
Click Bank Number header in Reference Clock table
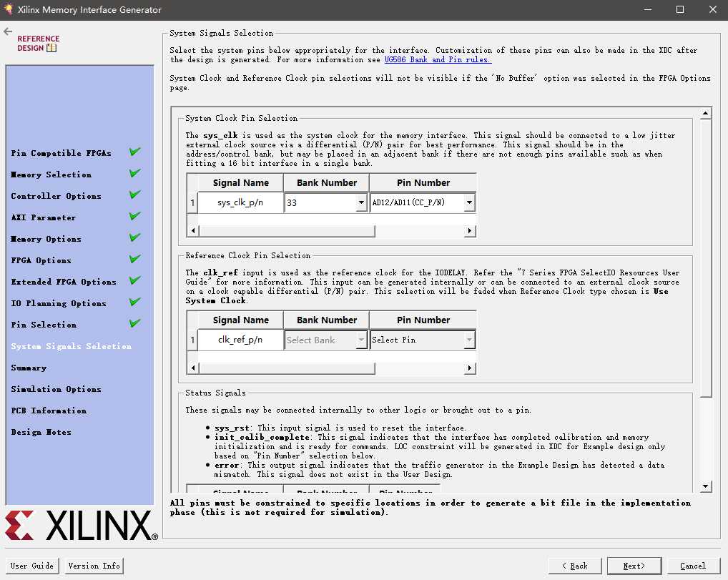coord(326,320)
